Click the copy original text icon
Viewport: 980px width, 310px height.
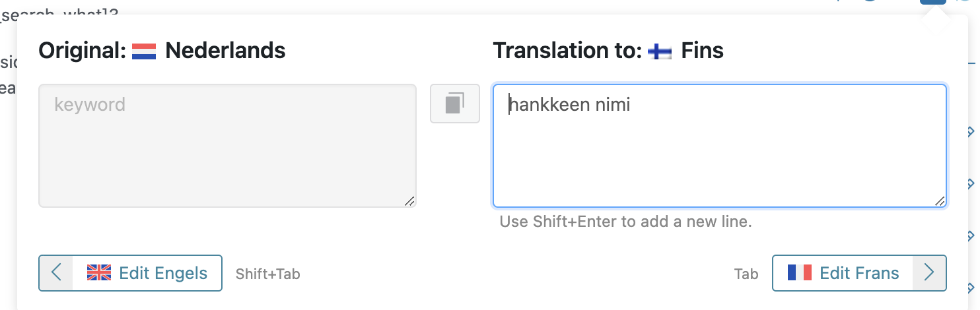pos(455,104)
